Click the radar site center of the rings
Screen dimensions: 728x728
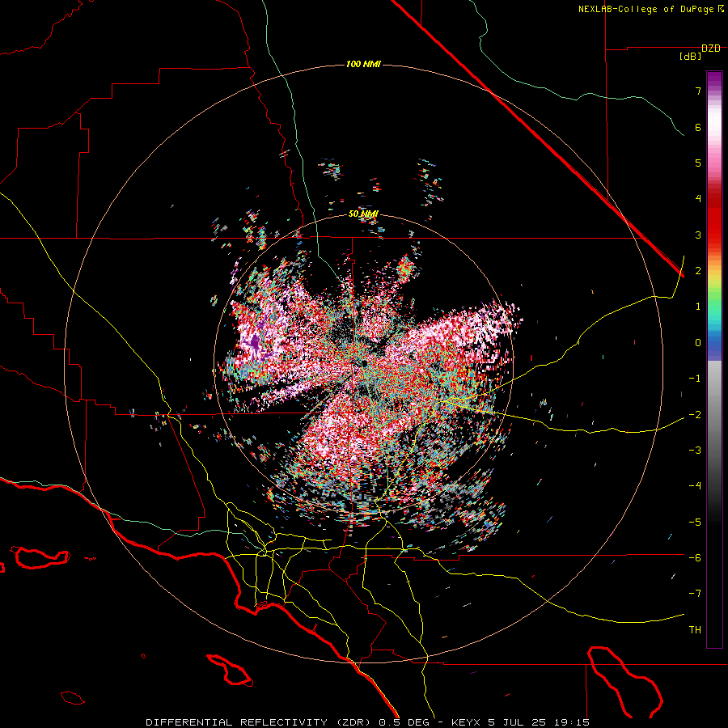(x=364, y=363)
